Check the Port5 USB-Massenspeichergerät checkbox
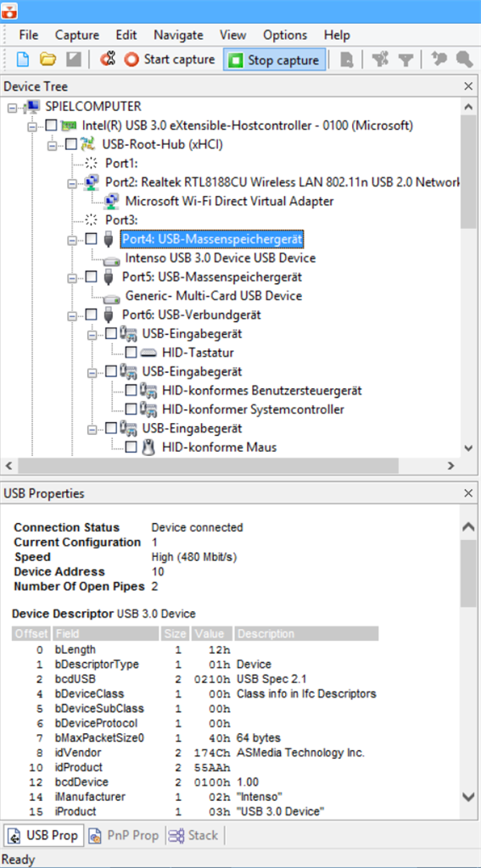Image resolution: width=481 pixels, height=868 pixels. click(x=91, y=277)
